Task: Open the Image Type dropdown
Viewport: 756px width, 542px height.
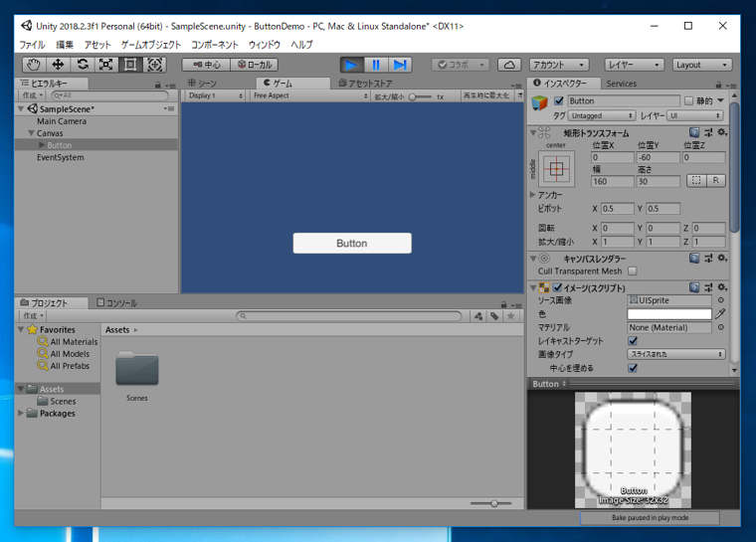Action: (x=676, y=354)
